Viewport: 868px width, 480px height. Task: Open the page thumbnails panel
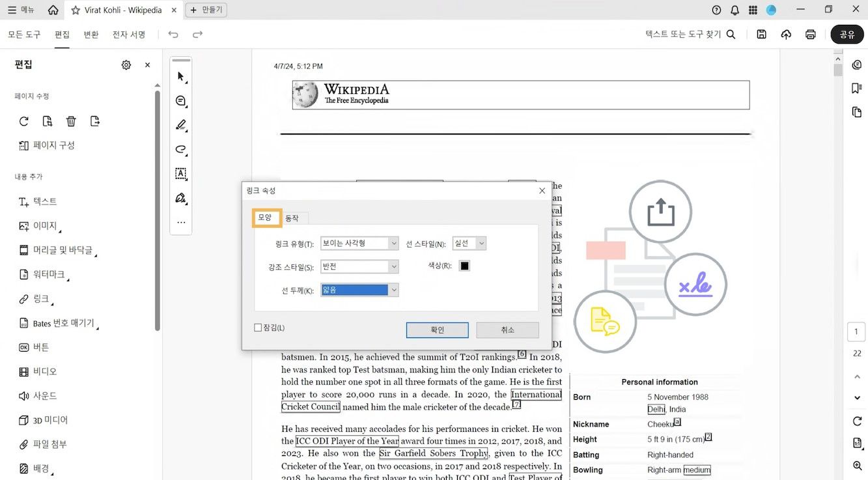point(857,113)
